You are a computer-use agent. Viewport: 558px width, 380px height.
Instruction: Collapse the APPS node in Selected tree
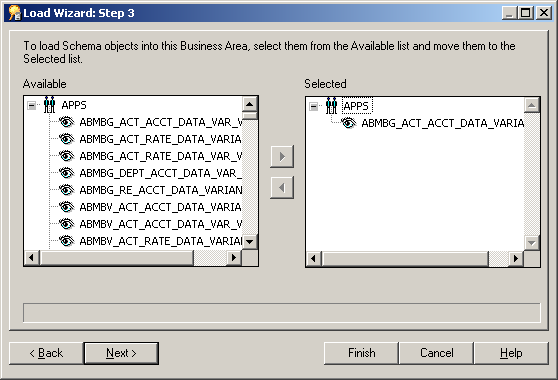[x=314, y=106]
